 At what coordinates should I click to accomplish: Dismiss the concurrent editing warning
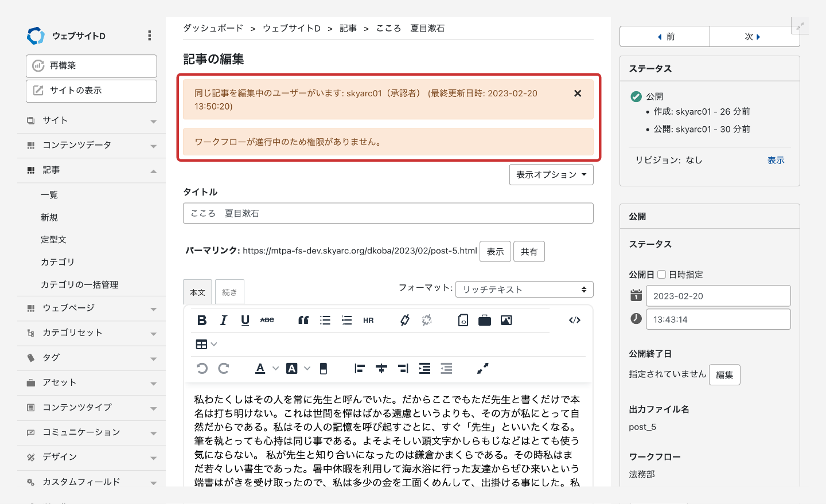point(578,93)
